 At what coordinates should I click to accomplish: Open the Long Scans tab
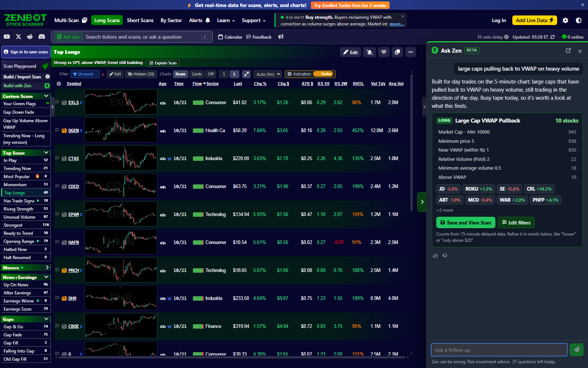pyautogui.click(x=107, y=21)
